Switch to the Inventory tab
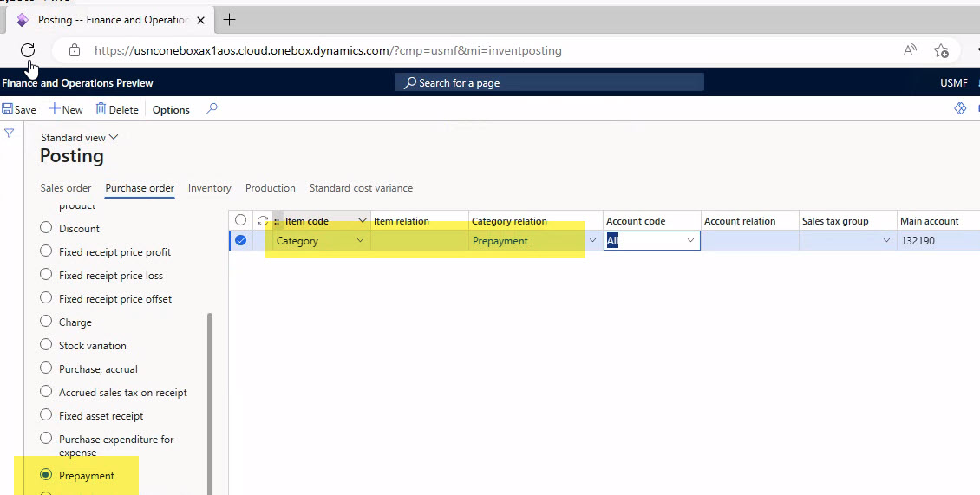 (210, 188)
